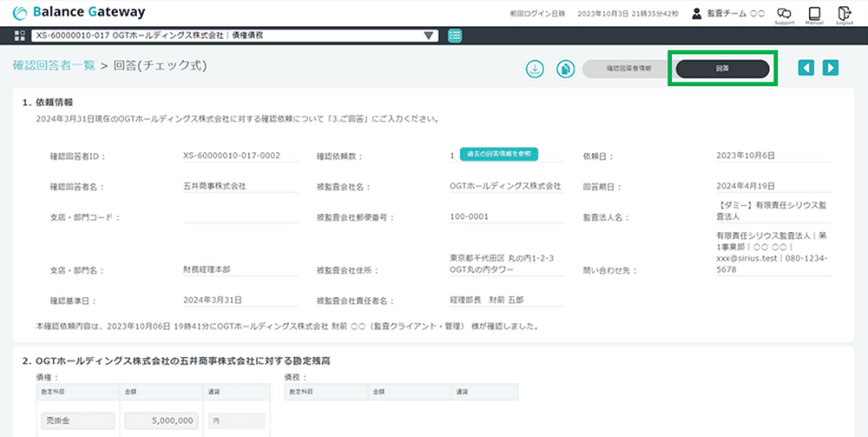Click the download icon
The width and height of the screenshot is (868, 437).
pyautogui.click(x=536, y=69)
